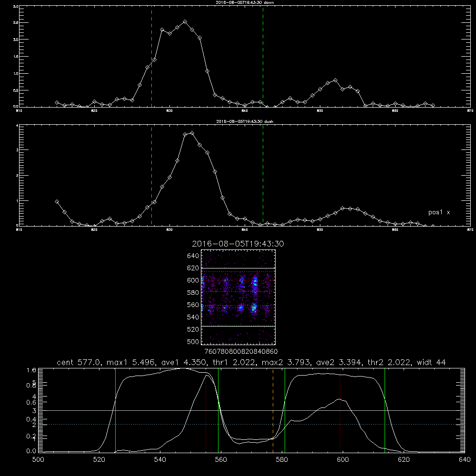Viewport: 476px width, 476px height.
Task: Click the green solid boundary line near 614
Action: tap(385, 410)
